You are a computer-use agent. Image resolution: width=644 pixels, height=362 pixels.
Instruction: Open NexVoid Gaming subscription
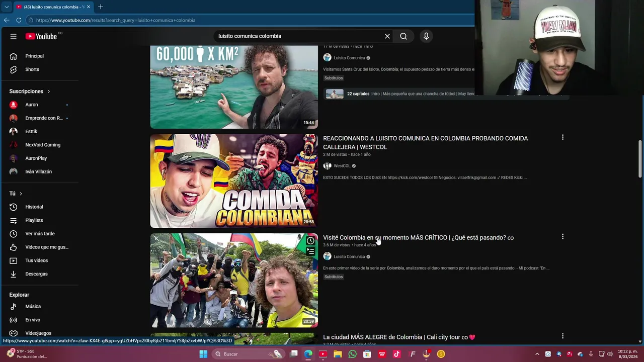40,145
